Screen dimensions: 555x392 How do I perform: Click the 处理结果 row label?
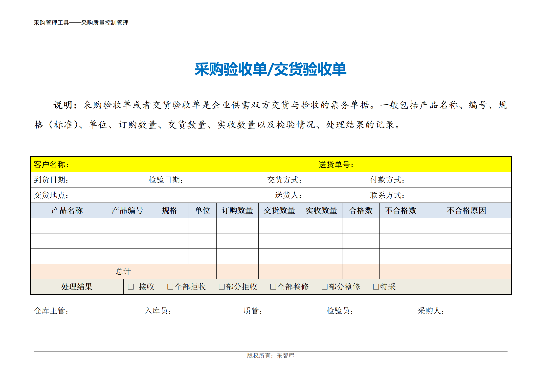click(x=77, y=287)
